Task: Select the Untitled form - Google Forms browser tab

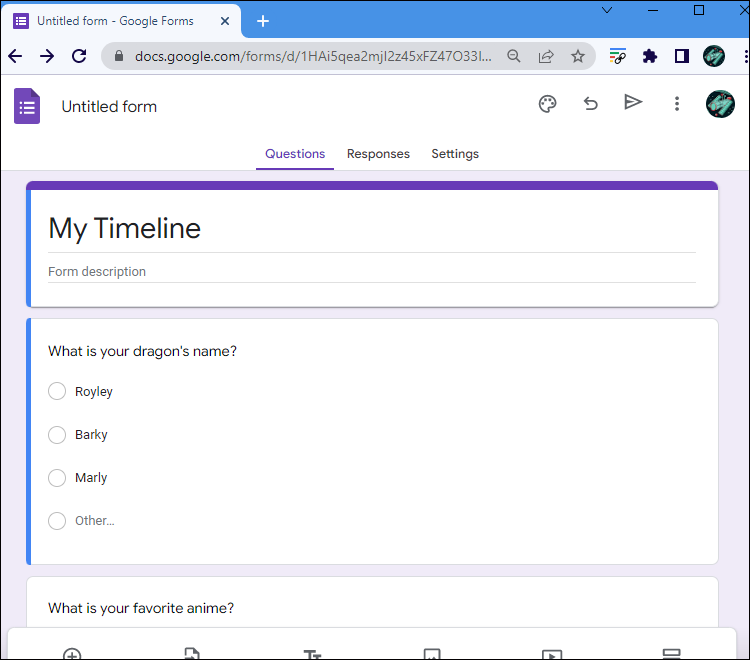Action: [x=121, y=21]
